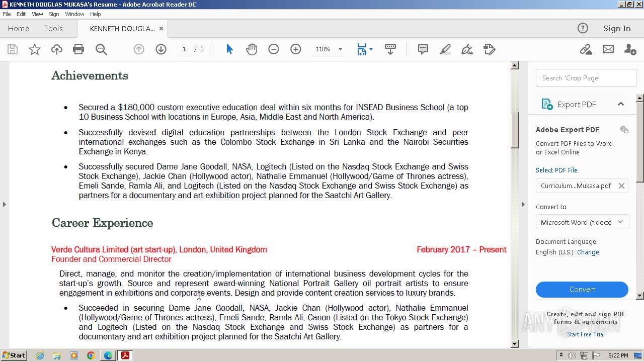Viewport: 644px width, 362px height.
Task: Open the View menu
Action: (x=37, y=14)
